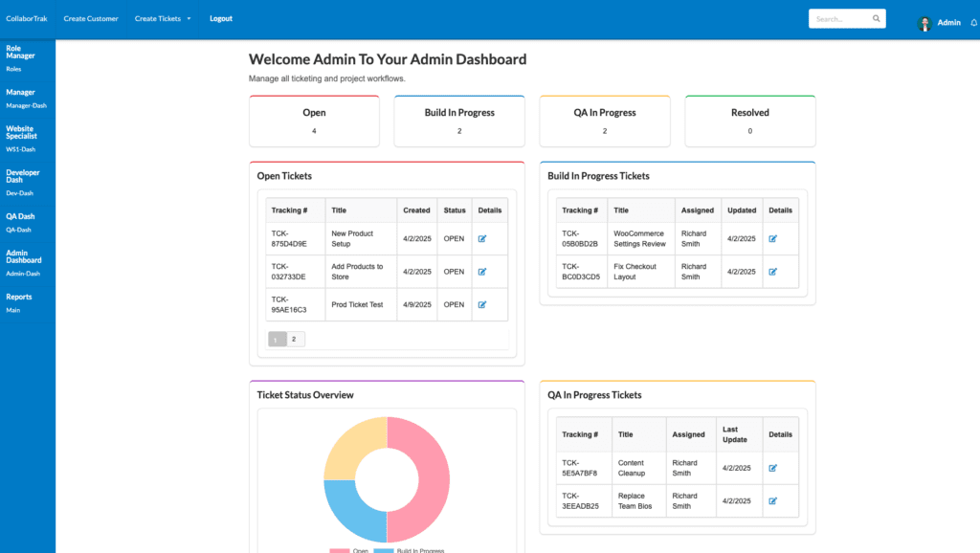Go to page 2 of Open Tickets
The height and width of the screenshot is (553, 980).
point(294,339)
